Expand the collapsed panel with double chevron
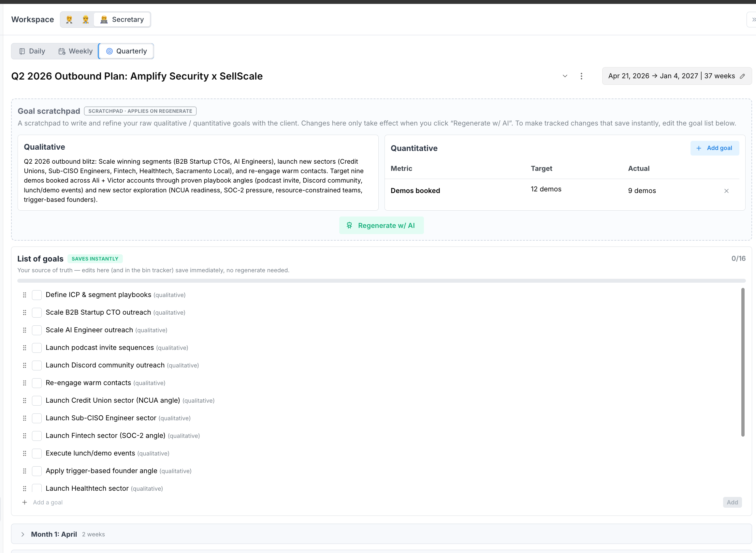 [x=753, y=20]
